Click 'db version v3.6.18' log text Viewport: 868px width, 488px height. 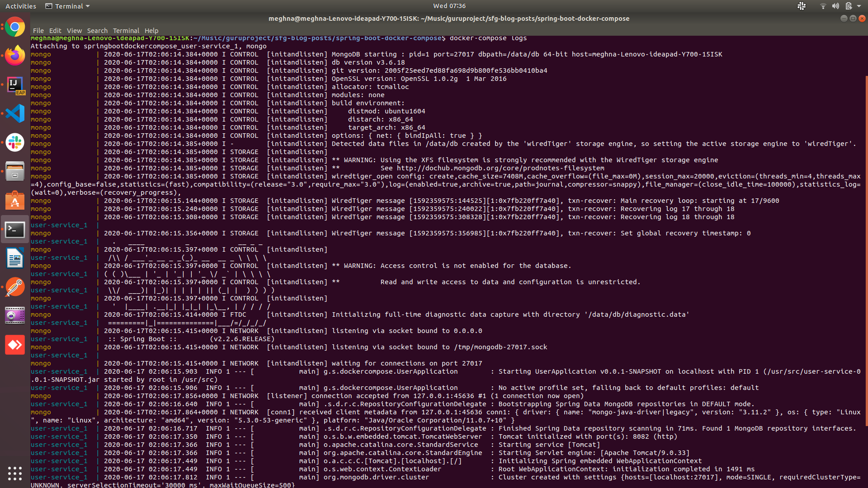point(368,62)
